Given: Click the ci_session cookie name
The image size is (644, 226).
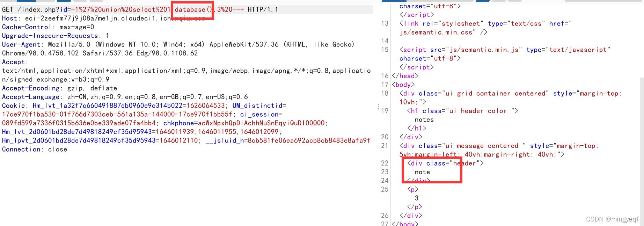Looking at the screenshot, I should click(259, 114).
